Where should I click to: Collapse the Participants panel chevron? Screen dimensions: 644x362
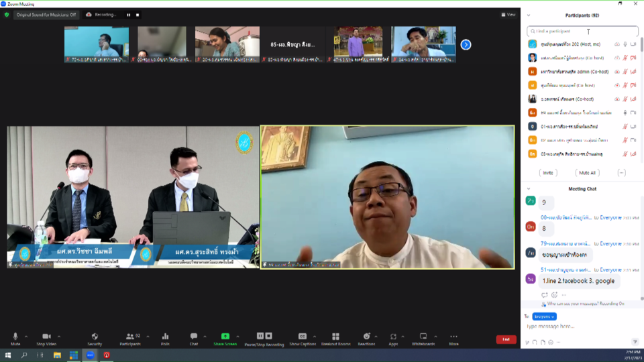click(529, 15)
